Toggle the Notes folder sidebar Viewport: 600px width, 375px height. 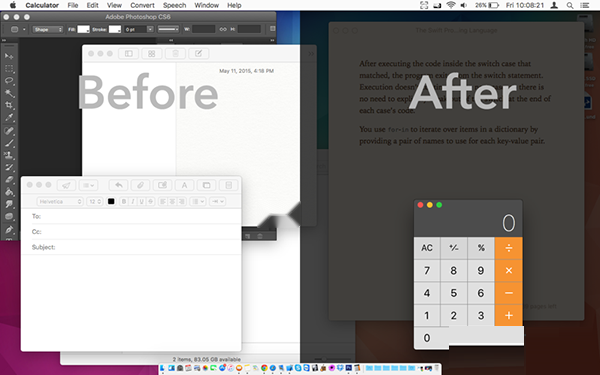click(x=129, y=54)
